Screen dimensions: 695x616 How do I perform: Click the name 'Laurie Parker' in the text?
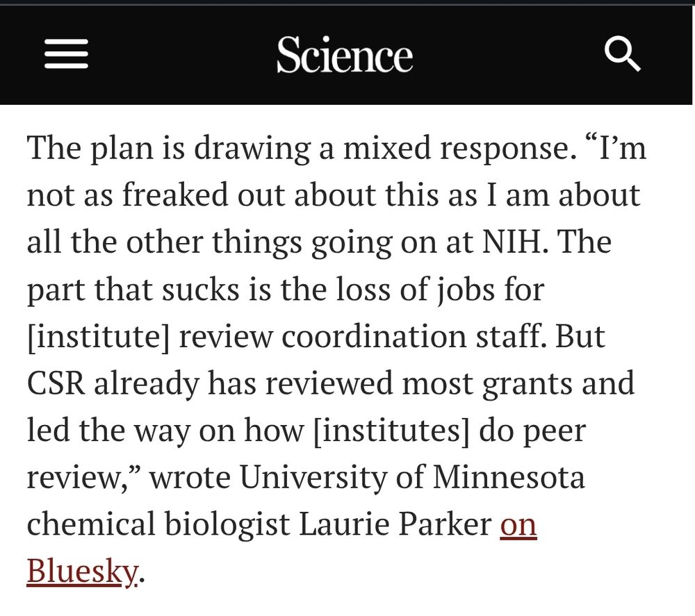[395, 524]
